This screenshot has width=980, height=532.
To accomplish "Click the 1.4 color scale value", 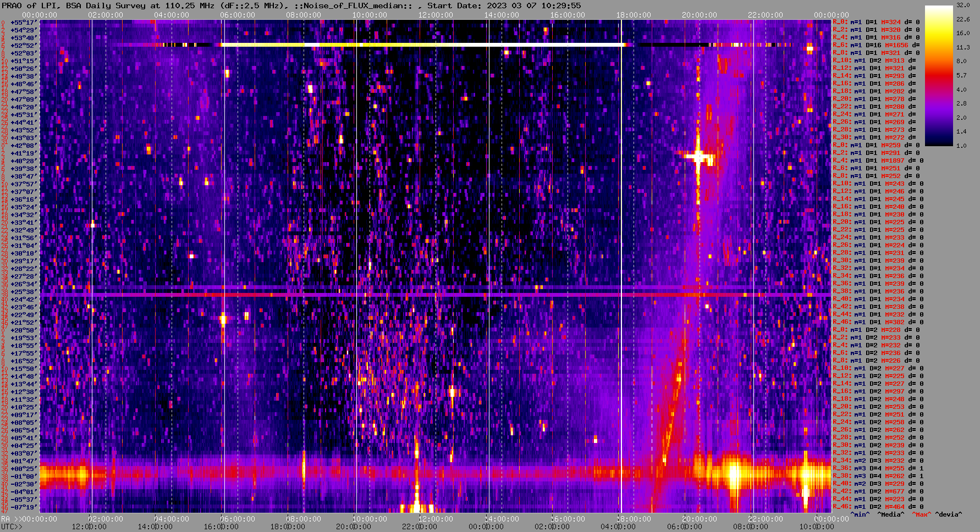I will (x=961, y=131).
